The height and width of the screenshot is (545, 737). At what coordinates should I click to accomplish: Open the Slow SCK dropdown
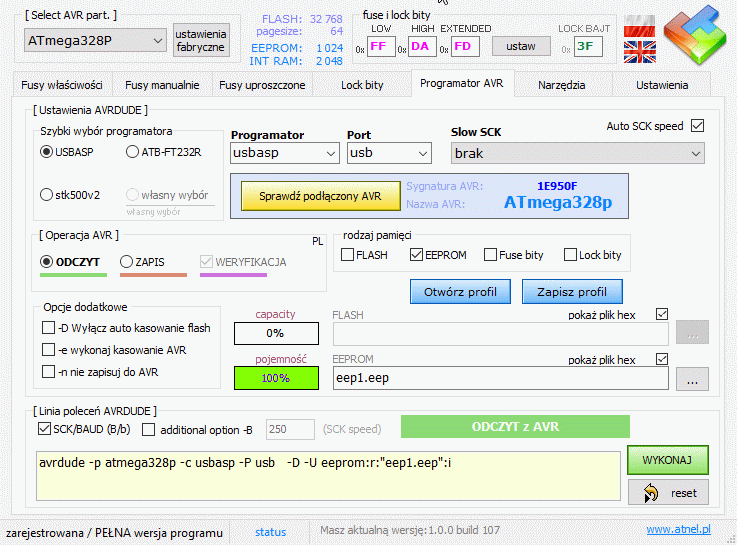pos(576,153)
